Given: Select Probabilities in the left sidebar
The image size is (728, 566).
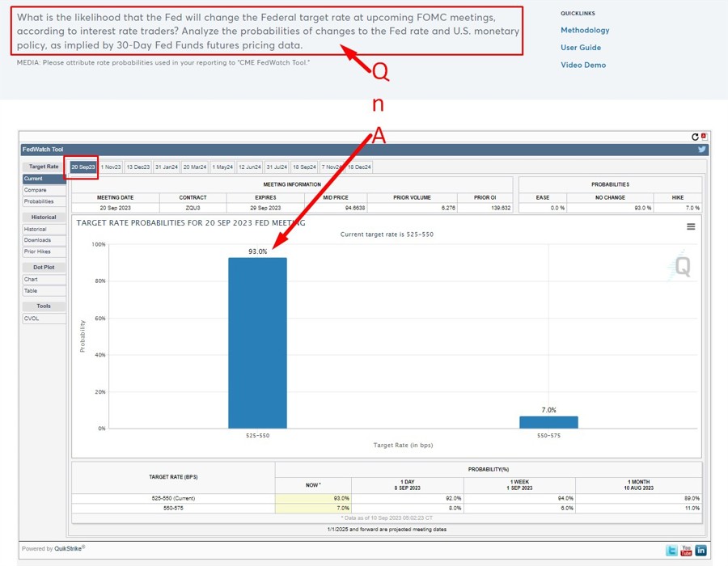Looking at the screenshot, I should coord(39,201).
